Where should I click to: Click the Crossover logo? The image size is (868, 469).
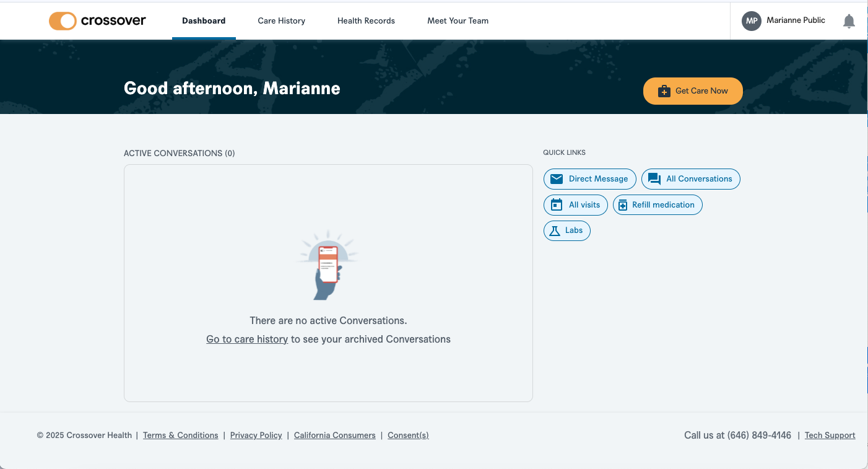pos(97,20)
